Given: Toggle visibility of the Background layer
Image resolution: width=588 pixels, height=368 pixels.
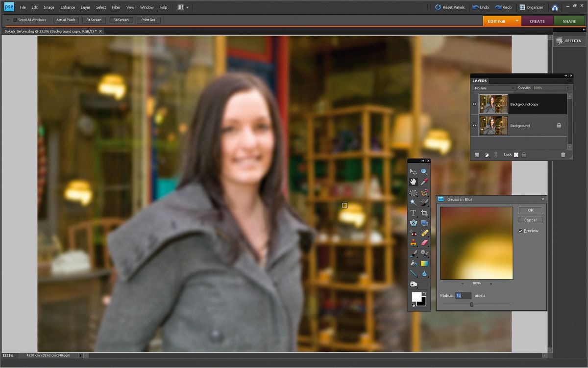Looking at the screenshot, I should [475, 125].
